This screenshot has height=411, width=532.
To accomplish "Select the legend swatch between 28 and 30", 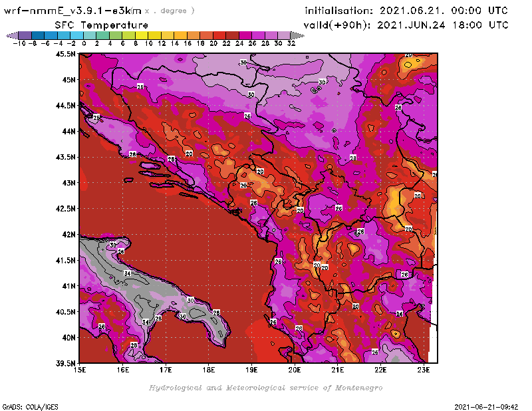I will click(271, 35).
